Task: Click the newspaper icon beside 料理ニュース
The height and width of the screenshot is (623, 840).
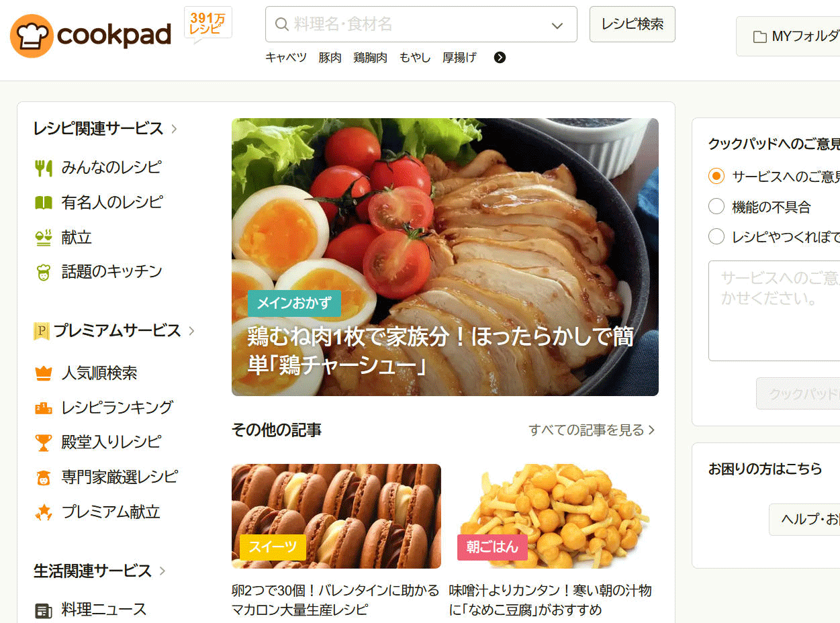Action: coord(44,610)
